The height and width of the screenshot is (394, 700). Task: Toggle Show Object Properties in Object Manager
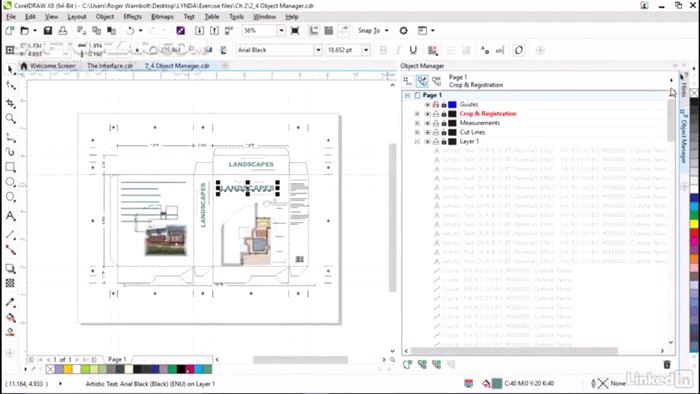[407, 81]
